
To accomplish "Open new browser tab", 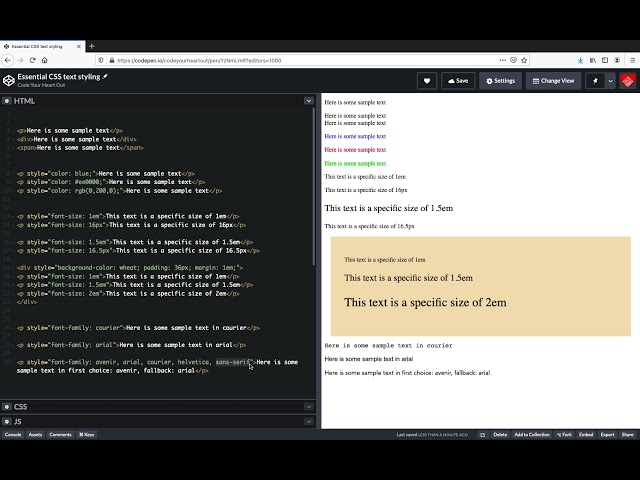I will tap(91, 46).
